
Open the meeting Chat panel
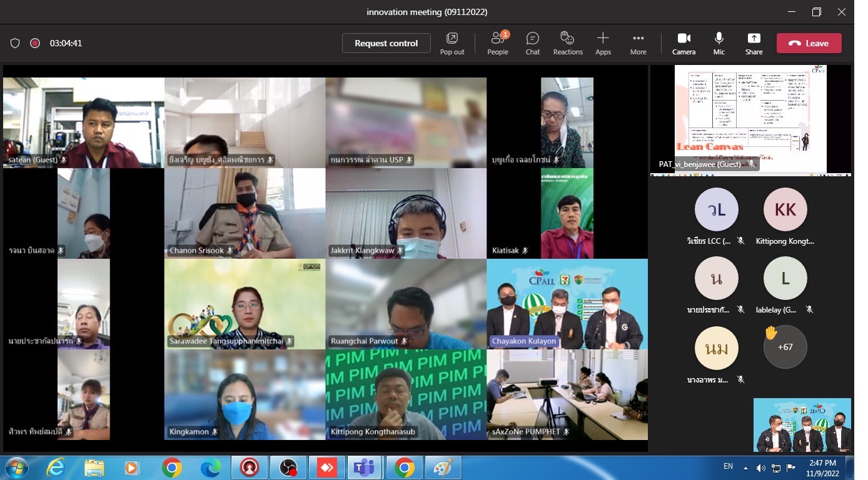(533, 43)
